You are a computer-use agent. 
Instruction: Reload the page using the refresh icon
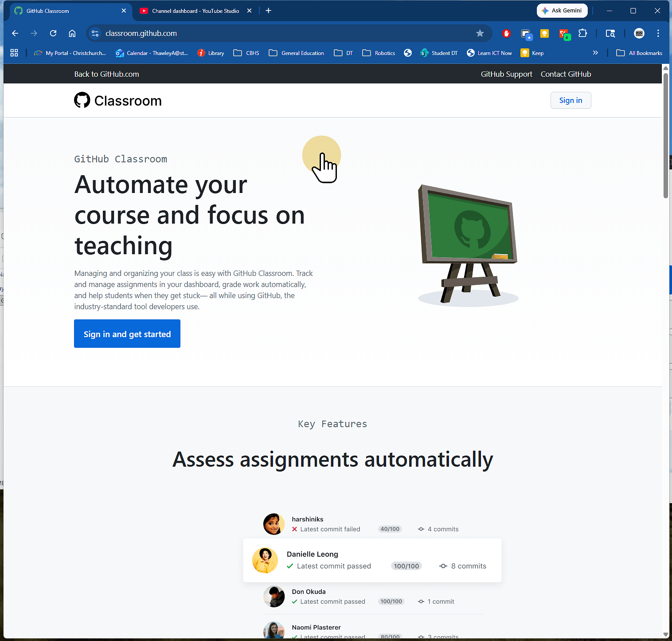(53, 33)
